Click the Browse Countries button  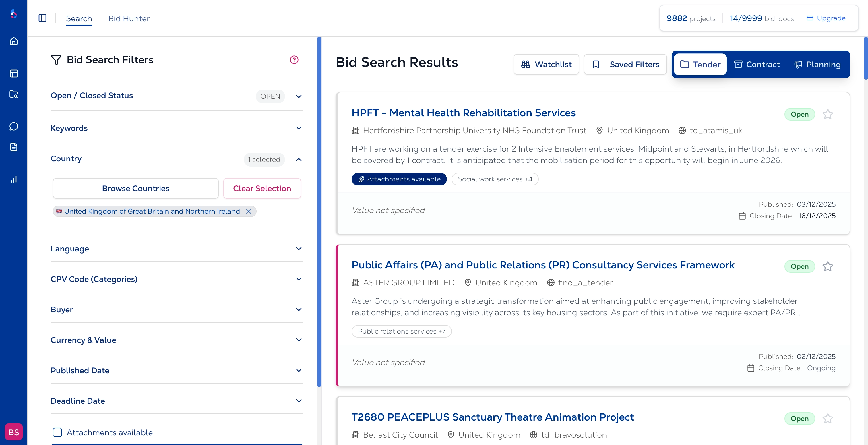coord(135,188)
